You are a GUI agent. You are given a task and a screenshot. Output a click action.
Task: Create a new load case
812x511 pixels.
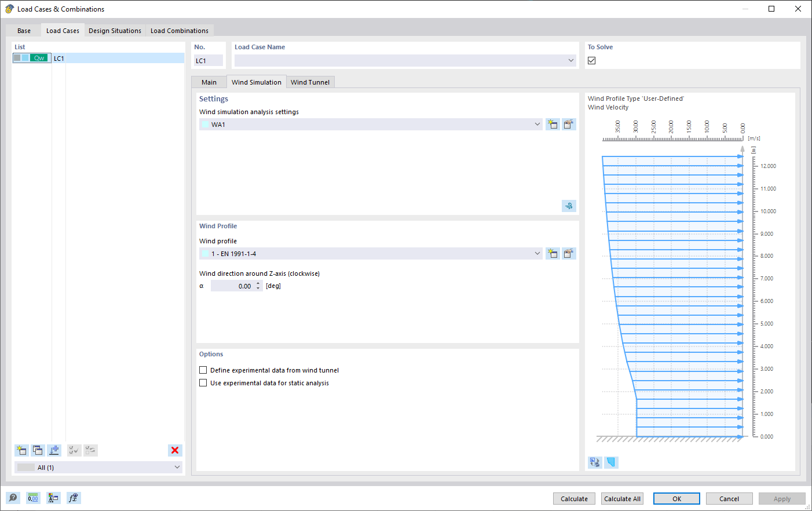pyautogui.click(x=21, y=450)
